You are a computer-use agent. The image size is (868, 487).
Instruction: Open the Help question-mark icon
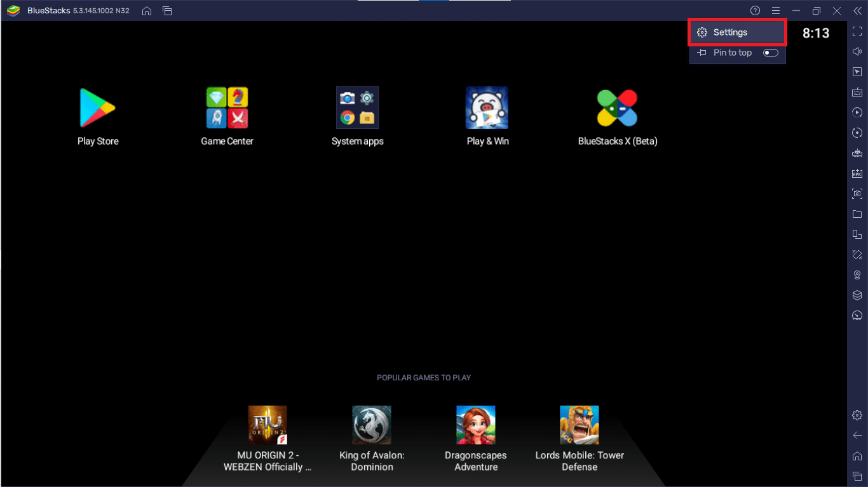755,11
